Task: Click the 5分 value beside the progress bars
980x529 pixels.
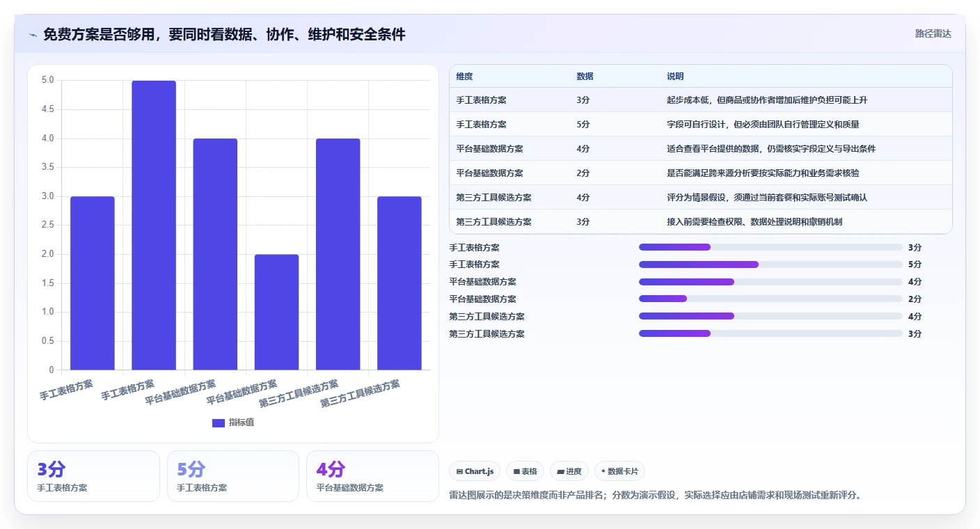Action: tap(915, 264)
